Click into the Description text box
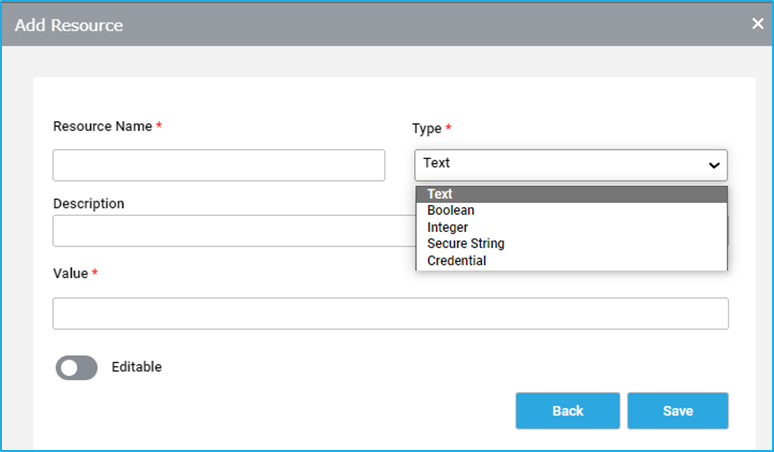774x452 pixels. point(233,230)
